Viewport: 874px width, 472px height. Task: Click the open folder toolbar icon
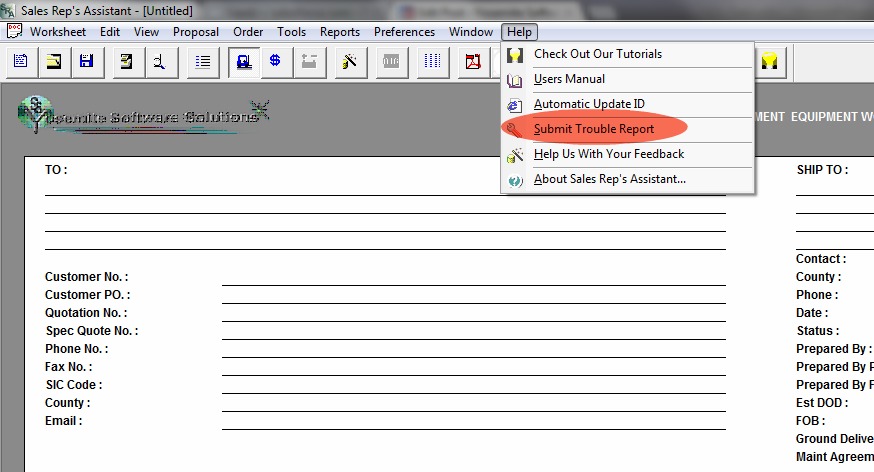click(x=54, y=62)
